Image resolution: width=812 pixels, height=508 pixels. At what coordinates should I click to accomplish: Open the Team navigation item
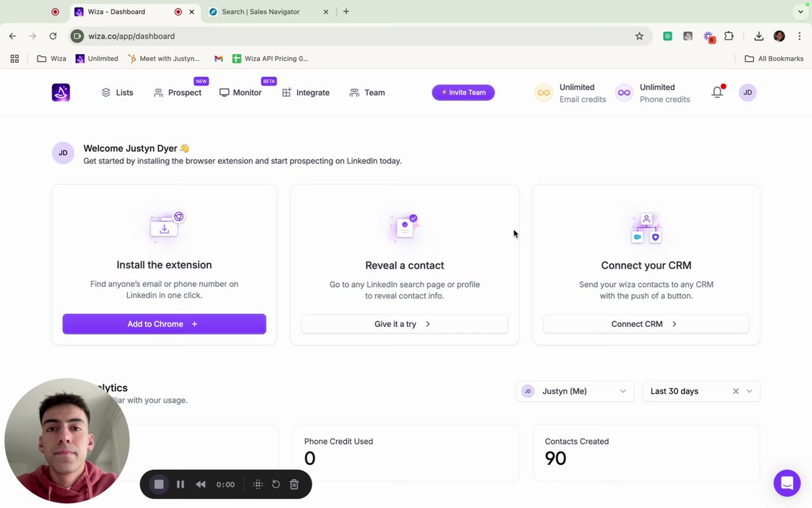click(367, 93)
